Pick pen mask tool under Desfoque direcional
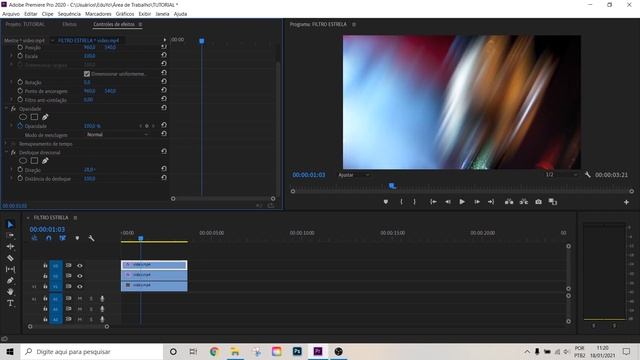This screenshot has height=360, width=640. tap(45, 161)
